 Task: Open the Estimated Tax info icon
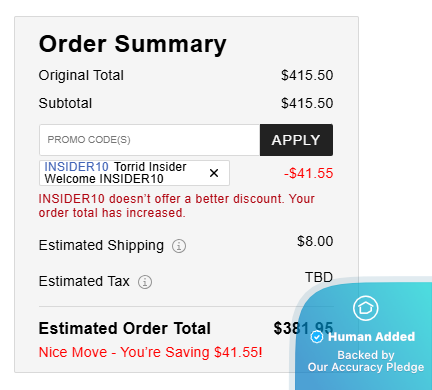point(145,282)
